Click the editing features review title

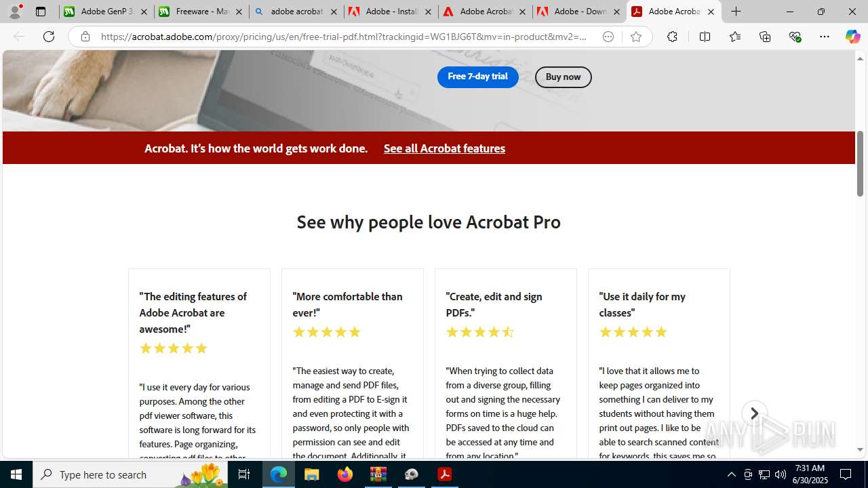(193, 312)
